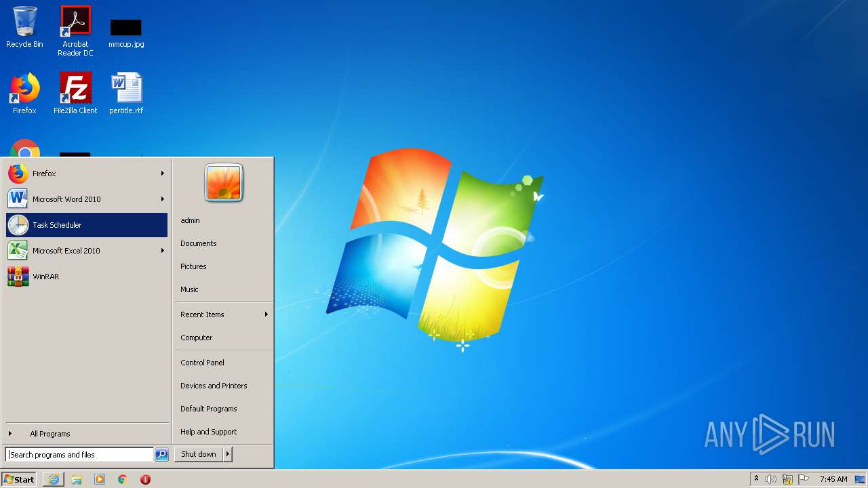Image resolution: width=868 pixels, height=488 pixels.
Task: Expand Microsoft Excel 2010 jump list arrow
Action: [x=162, y=251]
